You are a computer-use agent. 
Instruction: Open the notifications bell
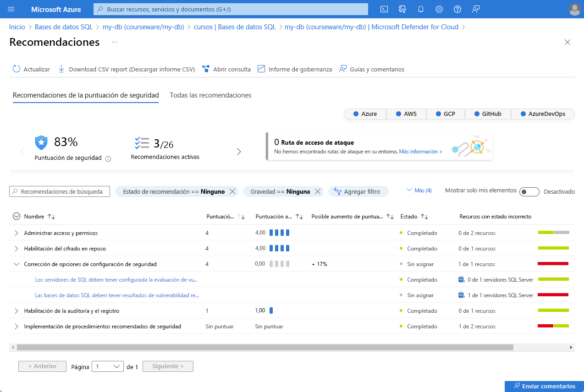coord(421,9)
